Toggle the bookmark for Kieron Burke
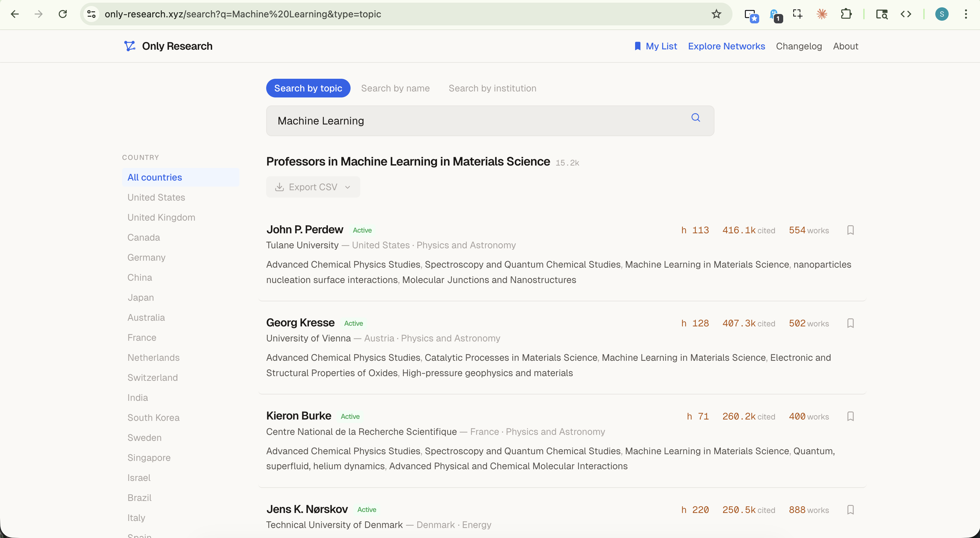Screen dimensions: 980x538 (x=851, y=416)
